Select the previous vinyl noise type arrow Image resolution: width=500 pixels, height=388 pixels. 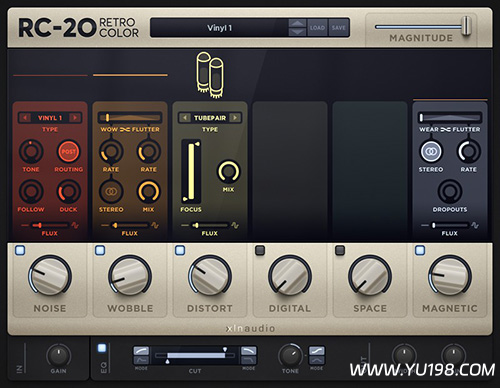point(24,118)
